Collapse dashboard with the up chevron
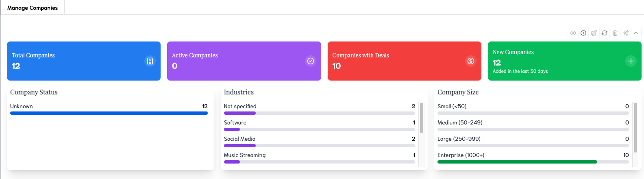644x179 pixels. coord(636,33)
